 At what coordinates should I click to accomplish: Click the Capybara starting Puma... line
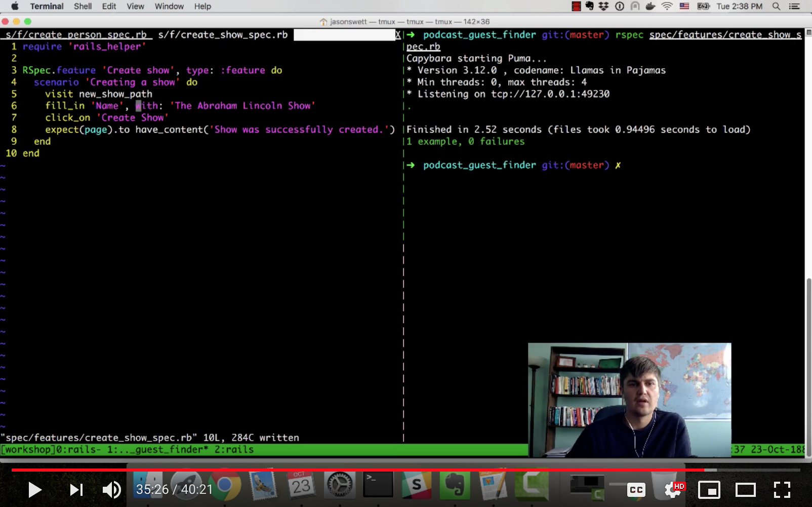pyautogui.click(x=476, y=59)
